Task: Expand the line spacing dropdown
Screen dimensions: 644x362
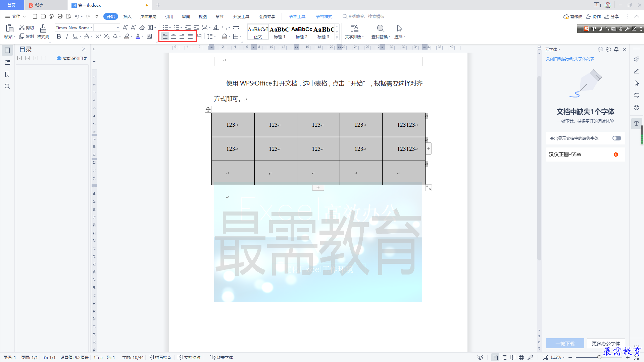Action: click(x=215, y=37)
